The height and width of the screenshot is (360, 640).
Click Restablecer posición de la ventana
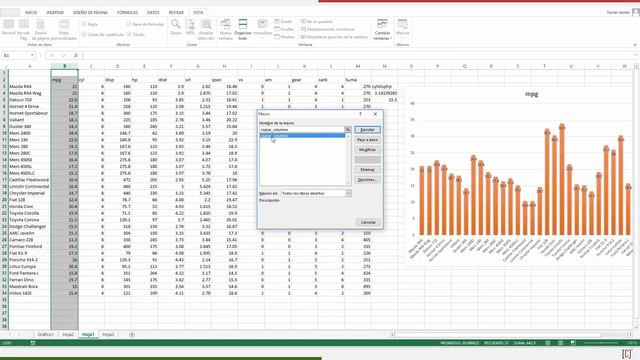[334, 37]
